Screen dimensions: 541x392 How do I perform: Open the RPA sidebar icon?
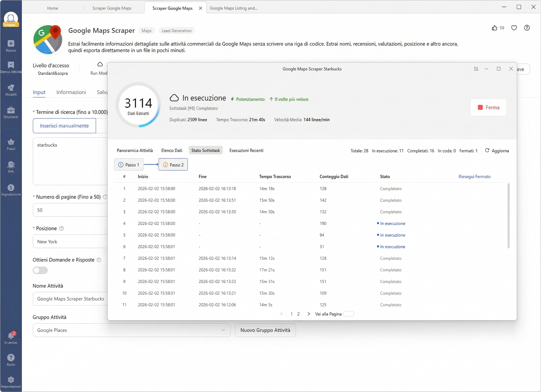pyautogui.click(x=11, y=167)
